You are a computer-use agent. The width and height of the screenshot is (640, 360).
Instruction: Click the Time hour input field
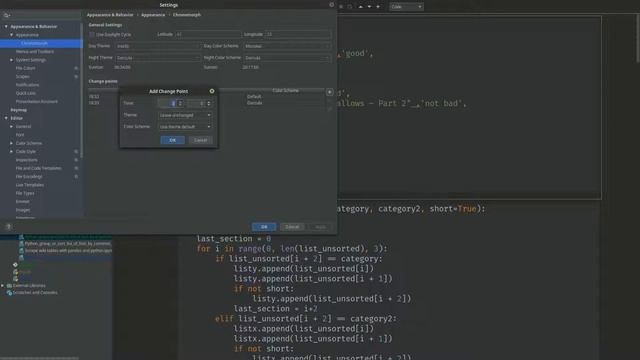pos(167,103)
